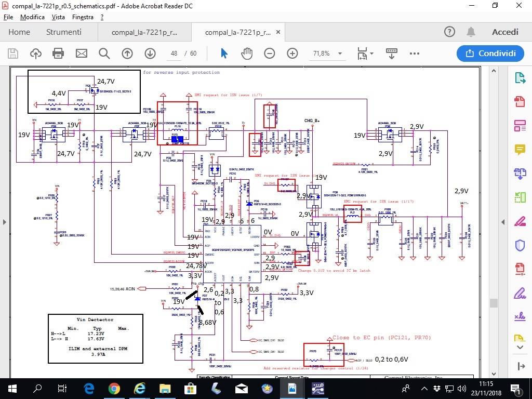
Task: Open the Protect shield tool
Action: click(x=520, y=245)
